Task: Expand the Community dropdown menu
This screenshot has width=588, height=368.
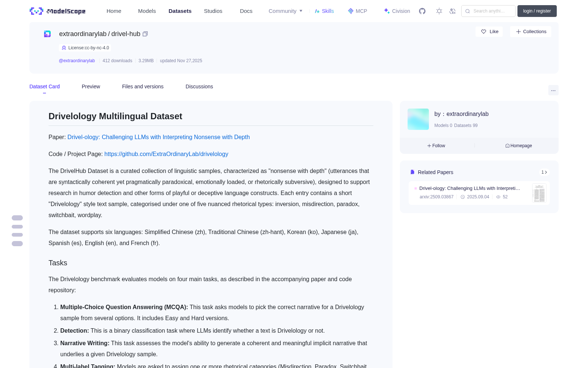Action: [286, 11]
